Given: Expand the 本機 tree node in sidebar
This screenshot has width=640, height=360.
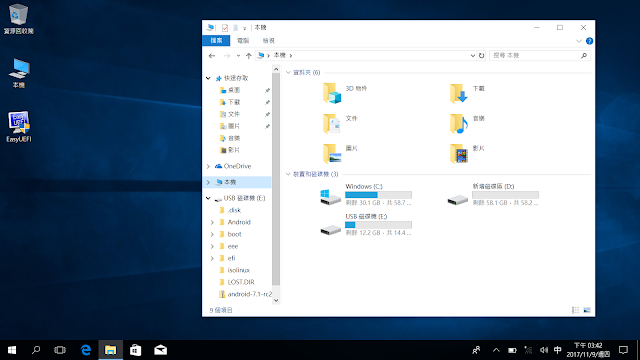Looking at the screenshot, I should point(208,182).
